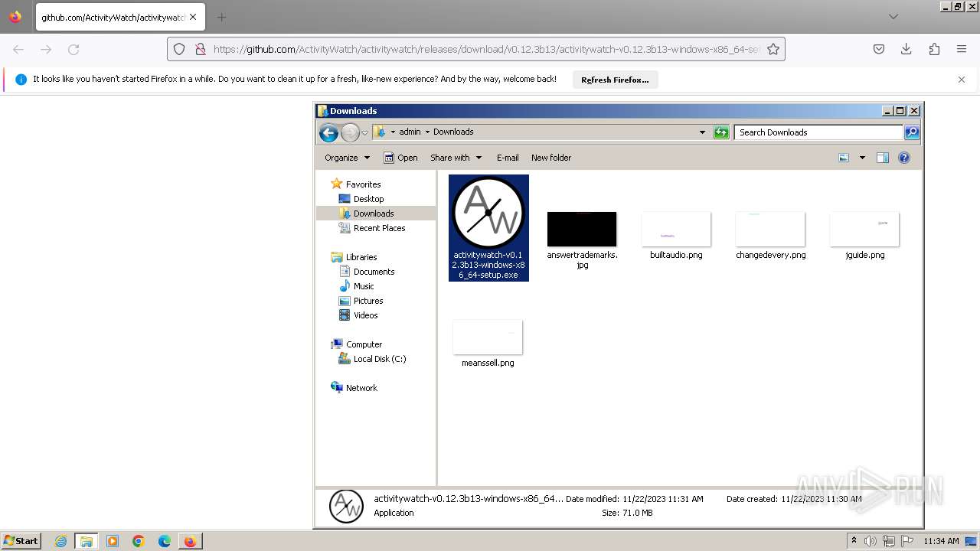Select Computer in navigation pane
Image resolution: width=980 pixels, height=551 pixels.
click(356, 344)
